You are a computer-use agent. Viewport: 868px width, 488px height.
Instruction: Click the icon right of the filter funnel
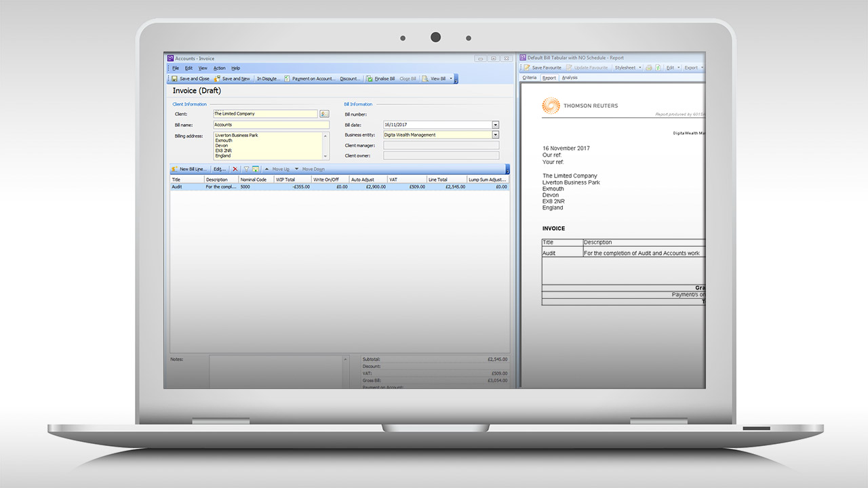click(256, 169)
